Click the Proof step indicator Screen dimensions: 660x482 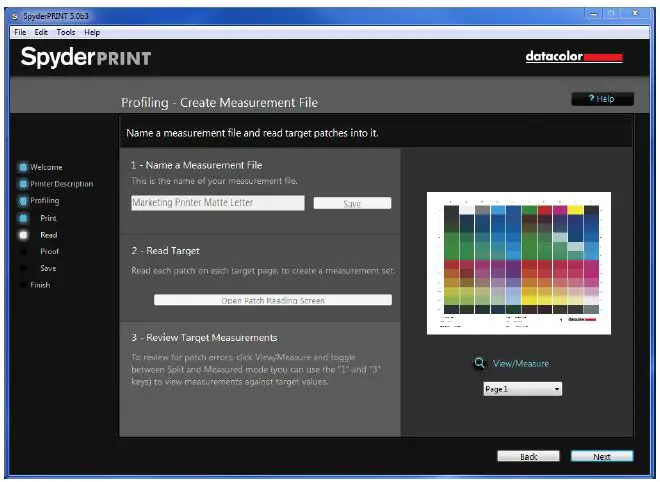point(23,252)
